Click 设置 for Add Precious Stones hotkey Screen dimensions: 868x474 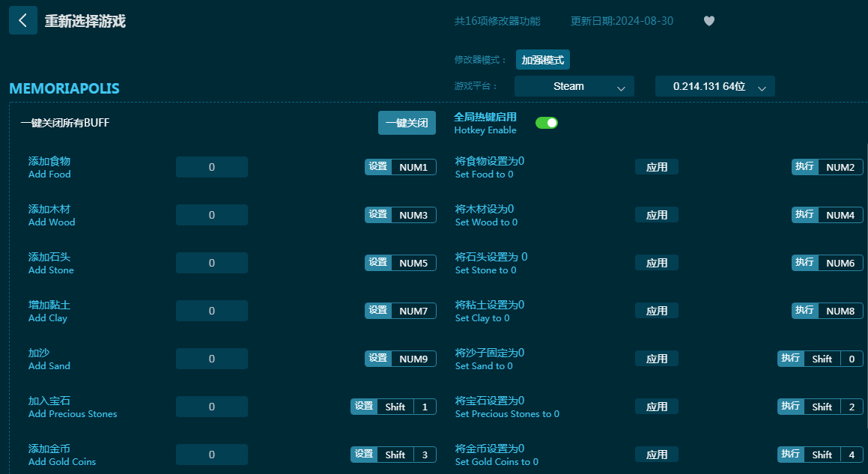click(x=364, y=407)
